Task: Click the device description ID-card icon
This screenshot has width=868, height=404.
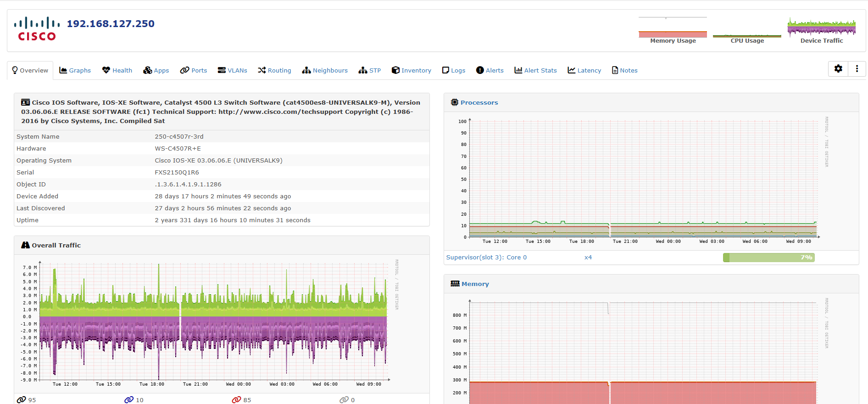Action: [26, 102]
